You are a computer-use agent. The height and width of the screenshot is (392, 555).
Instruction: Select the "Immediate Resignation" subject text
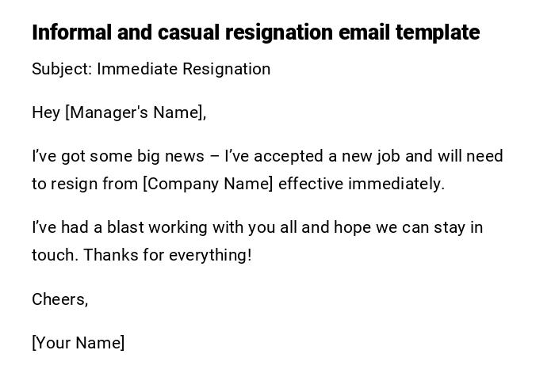[x=184, y=69]
